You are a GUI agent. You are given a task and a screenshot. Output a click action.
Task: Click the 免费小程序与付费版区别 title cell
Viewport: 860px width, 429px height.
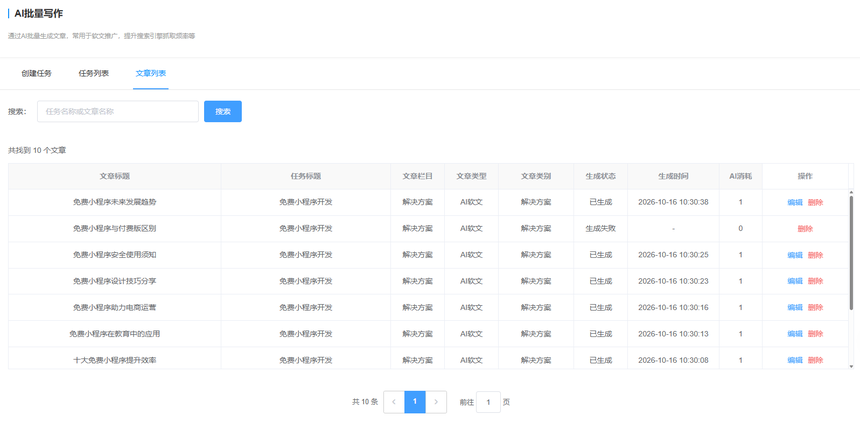(115, 229)
